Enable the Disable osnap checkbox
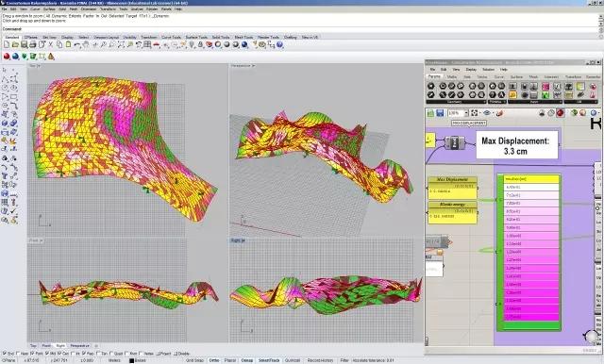The image size is (604, 364). click(x=176, y=354)
